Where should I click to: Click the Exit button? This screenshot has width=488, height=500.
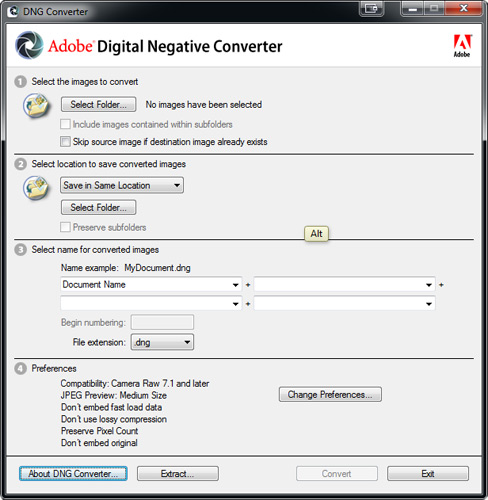coord(428,474)
